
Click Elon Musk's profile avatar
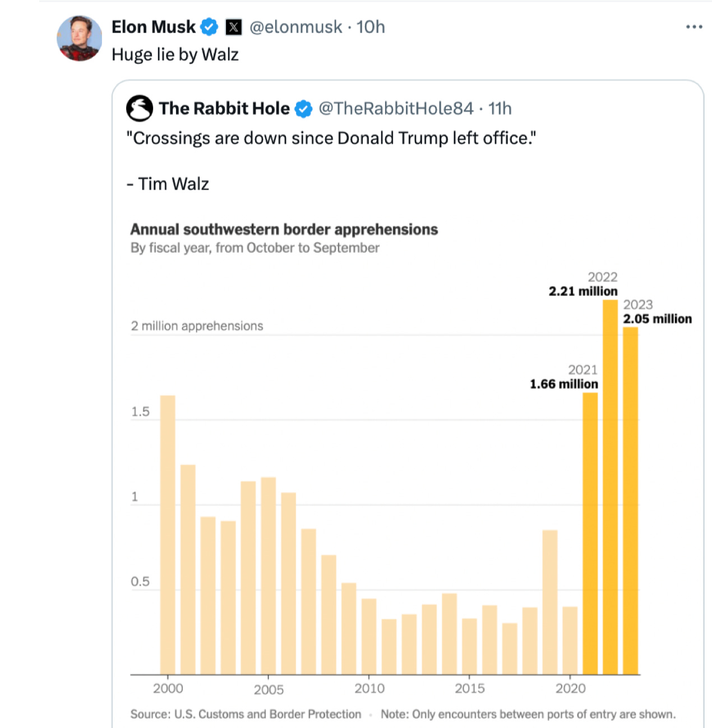click(80, 38)
